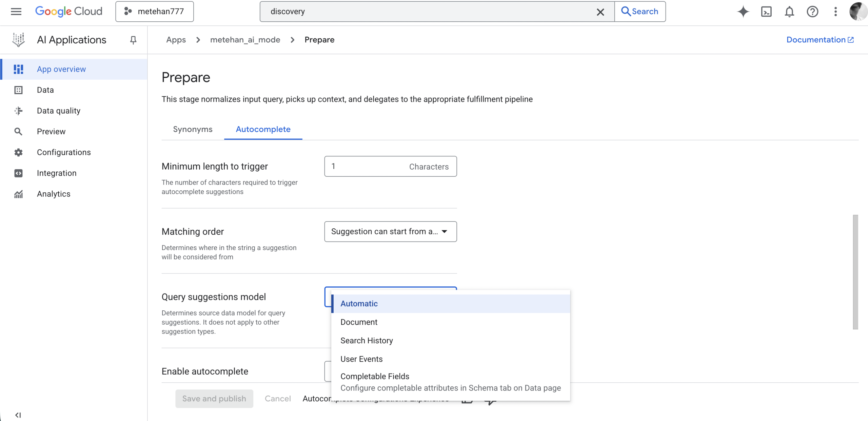Open the notifications bell
Image resolution: width=868 pixels, height=421 pixels.
coord(789,12)
